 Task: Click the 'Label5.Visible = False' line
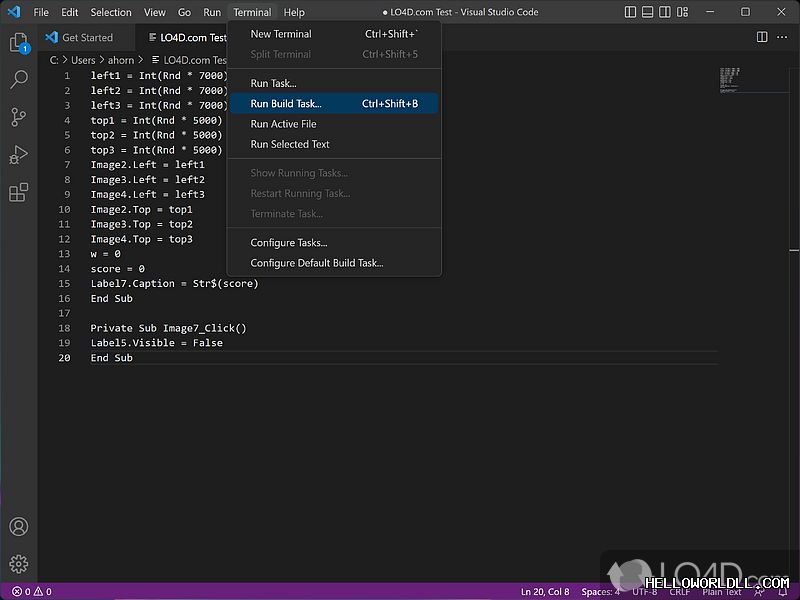coord(157,343)
